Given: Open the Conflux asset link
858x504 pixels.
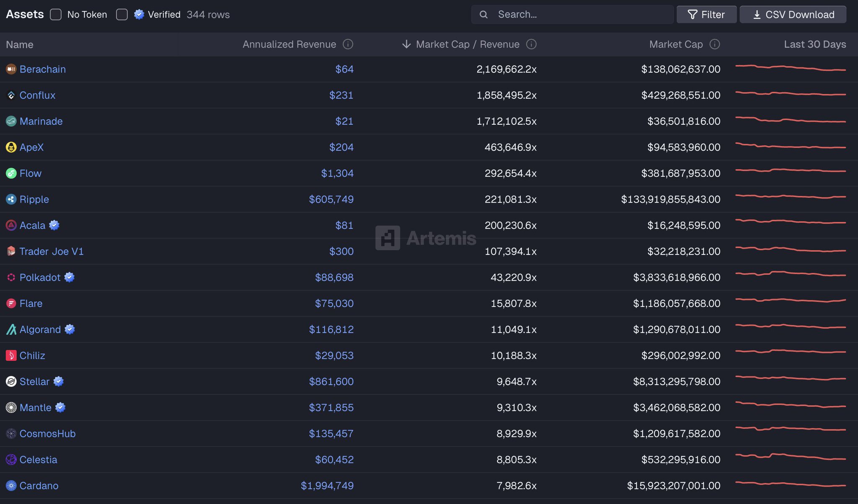Looking at the screenshot, I should pos(37,95).
